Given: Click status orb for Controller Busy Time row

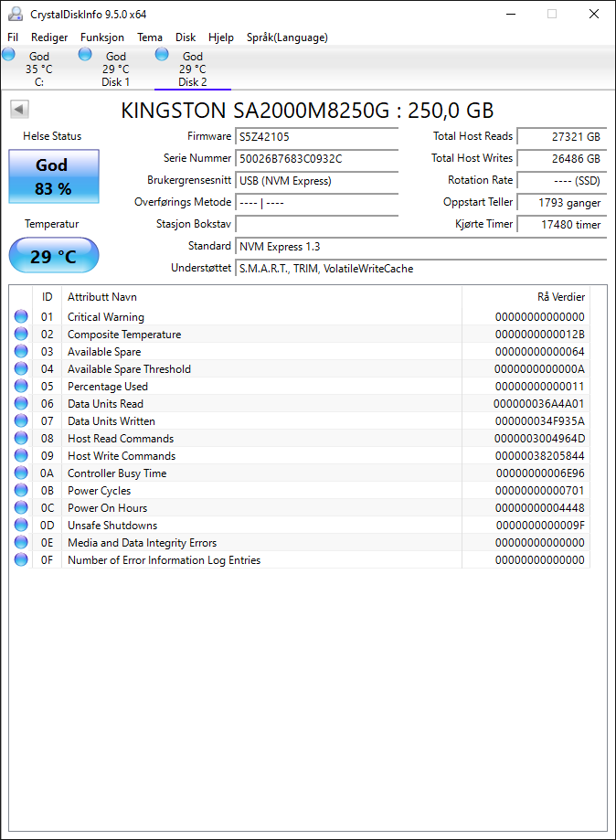Looking at the screenshot, I should 21,473.
